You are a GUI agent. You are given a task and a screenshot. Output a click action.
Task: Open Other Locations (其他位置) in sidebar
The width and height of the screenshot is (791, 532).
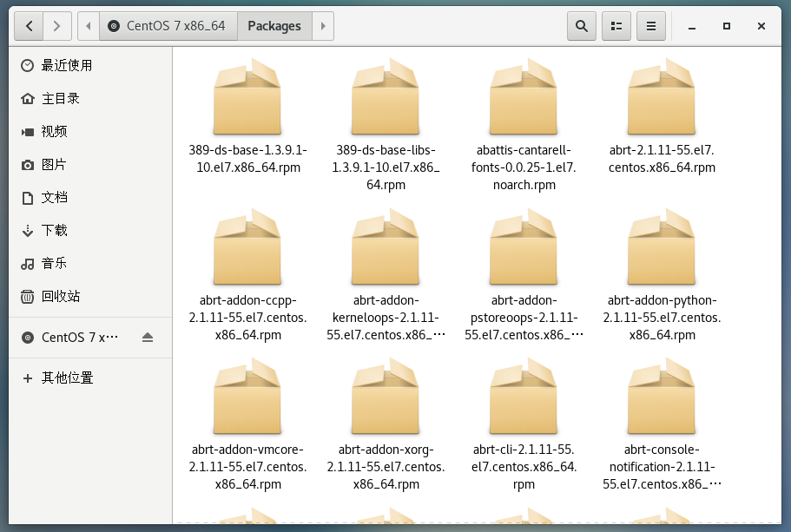[90, 378]
